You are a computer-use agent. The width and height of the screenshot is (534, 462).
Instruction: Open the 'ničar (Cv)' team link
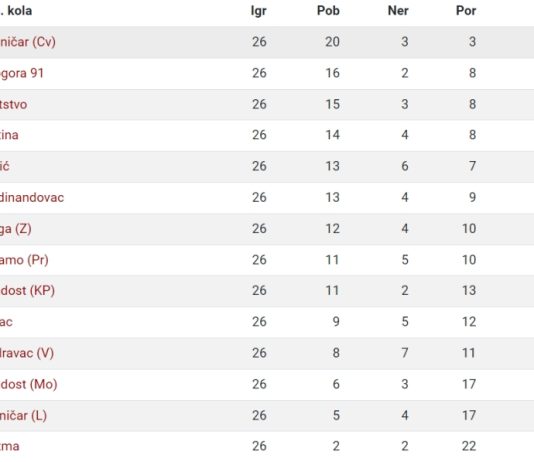pyautogui.click(x=28, y=42)
